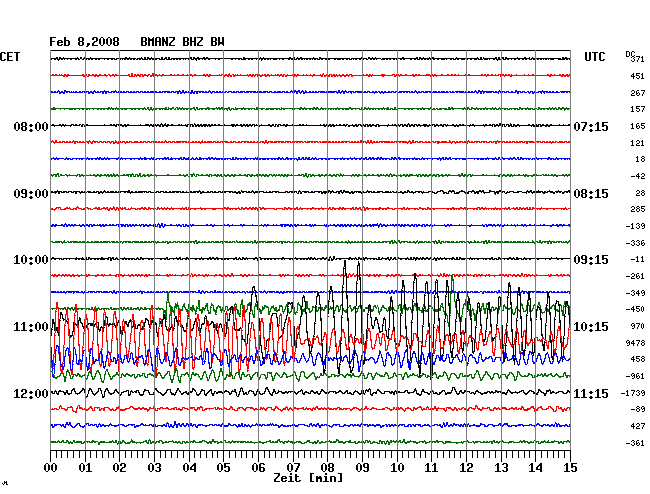Click the DC offset value '-139'

click(x=635, y=226)
